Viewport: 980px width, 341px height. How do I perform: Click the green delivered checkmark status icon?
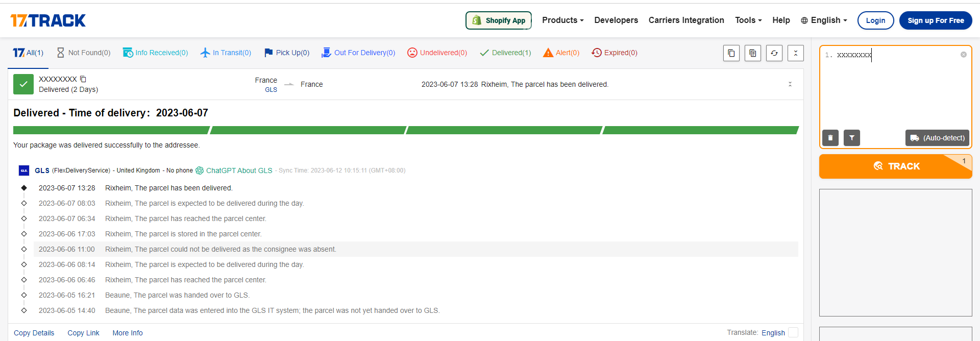[23, 84]
